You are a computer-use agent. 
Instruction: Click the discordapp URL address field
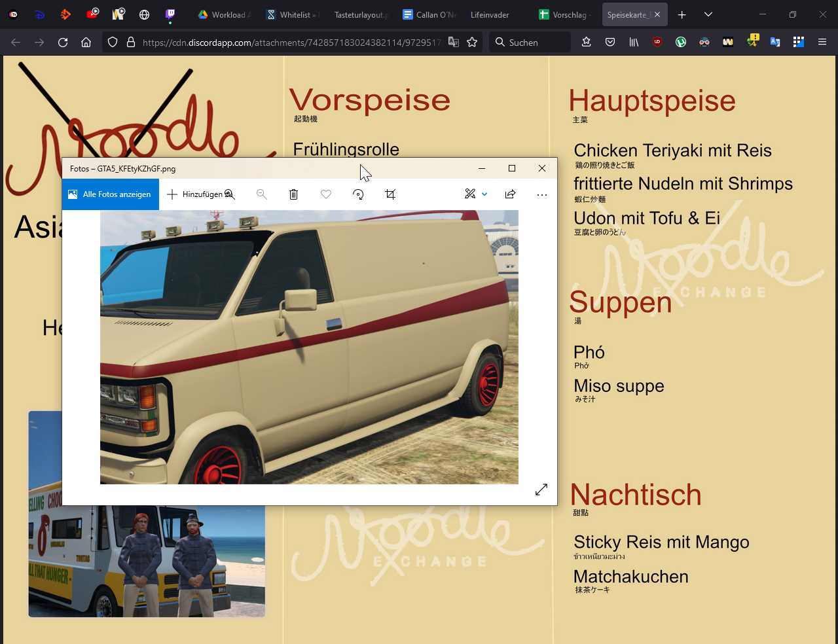[x=292, y=43]
